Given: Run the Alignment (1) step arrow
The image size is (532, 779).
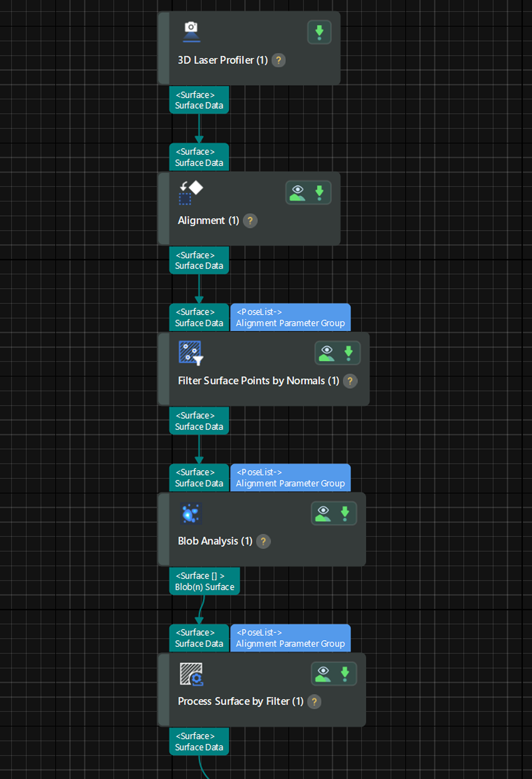Looking at the screenshot, I should click(319, 193).
